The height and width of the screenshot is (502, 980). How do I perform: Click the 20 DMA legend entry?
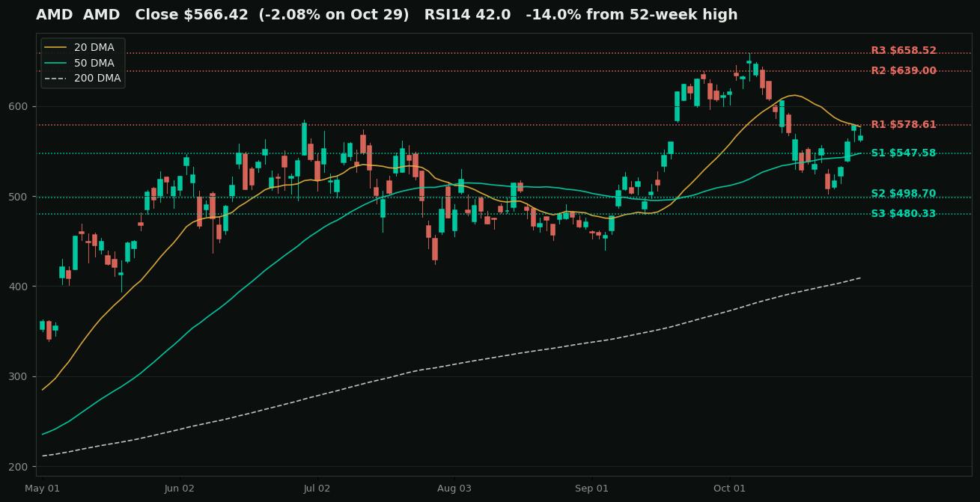tap(82, 48)
